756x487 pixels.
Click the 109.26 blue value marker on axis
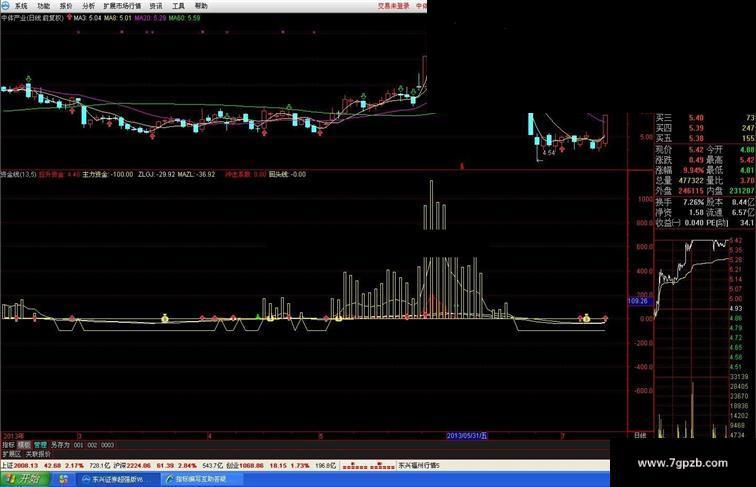(x=639, y=301)
